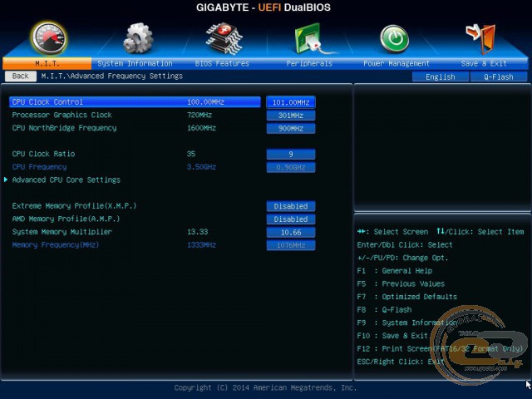Click the F8 Q-Flash help line
This screenshot has width=532, height=399.
[x=384, y=309]
